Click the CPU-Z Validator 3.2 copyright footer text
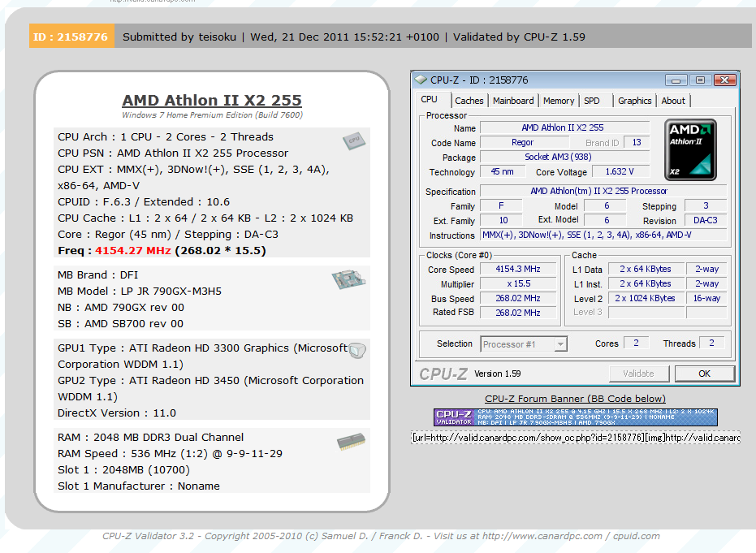The height and width of the screenshot is (553, 756). pyautogui.click(x=381, y=536)
